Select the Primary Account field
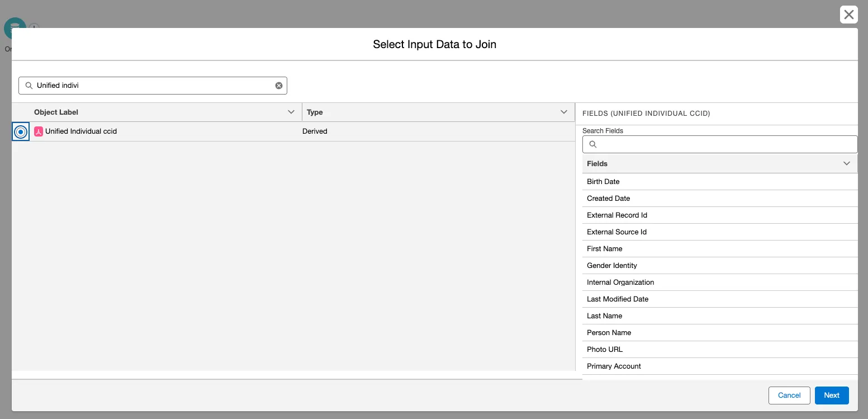868x419 pixels. (614, 366)
